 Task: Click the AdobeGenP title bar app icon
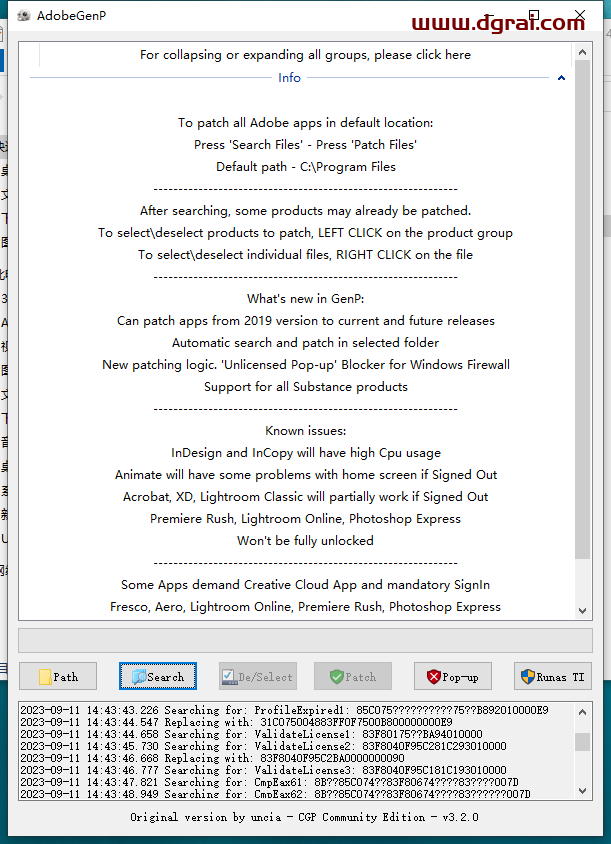coord(24,16)
